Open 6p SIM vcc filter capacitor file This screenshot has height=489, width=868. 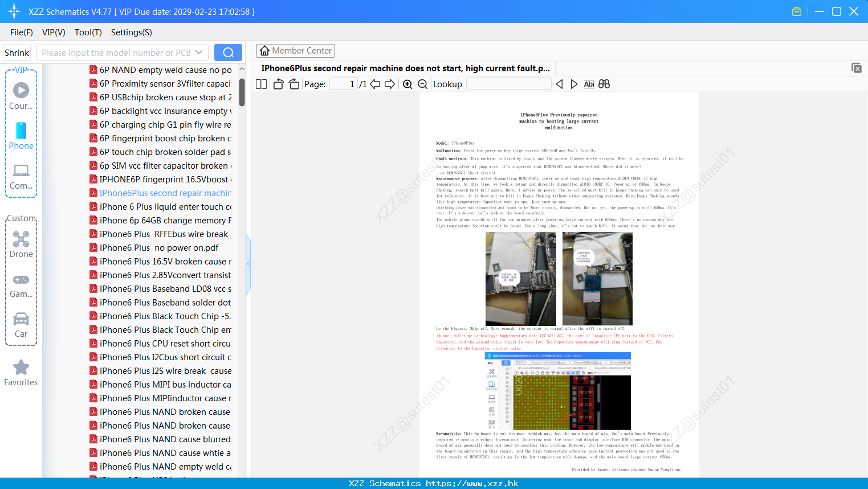click(161, 166)
